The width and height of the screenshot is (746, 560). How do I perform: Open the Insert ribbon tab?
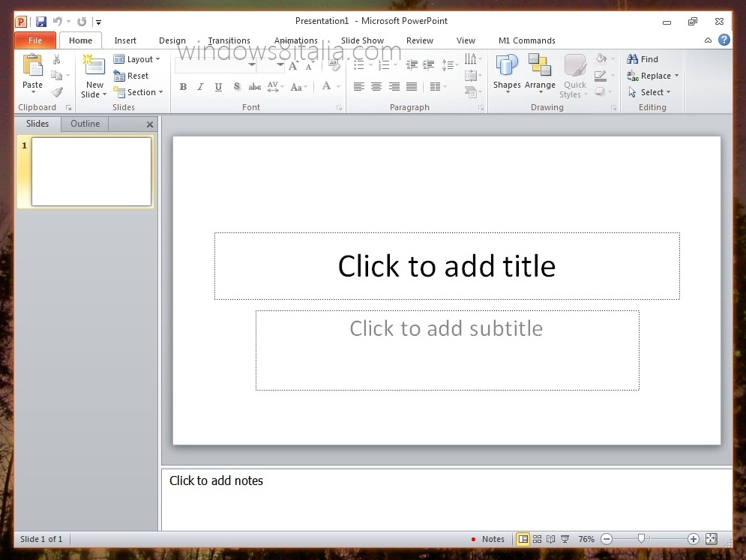125,40
